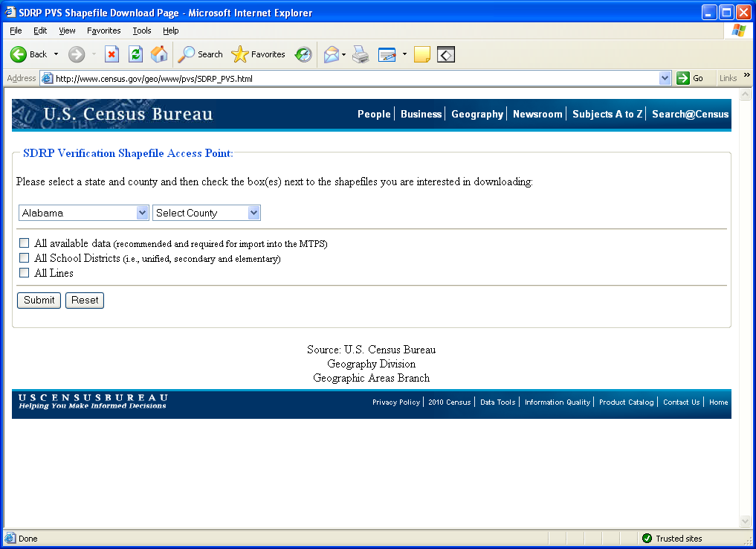
Task: Open the Edit button dropdown arrow
Action: coord(404,54)
